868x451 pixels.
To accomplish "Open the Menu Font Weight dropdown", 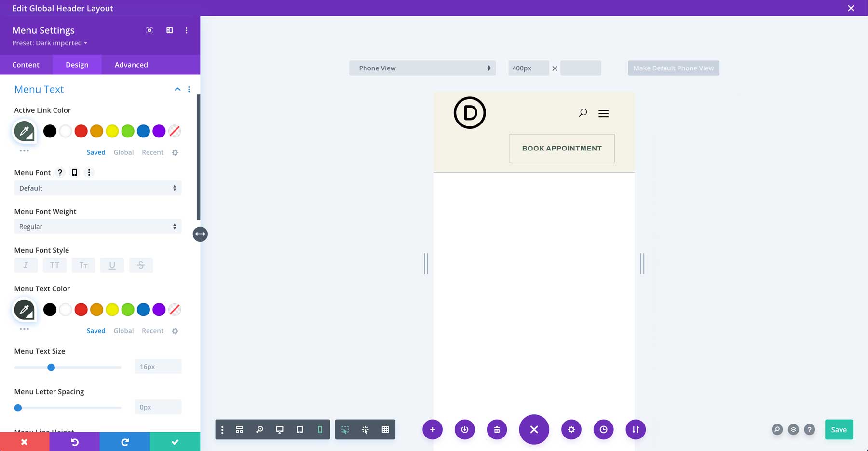I will tap(97, 226).
